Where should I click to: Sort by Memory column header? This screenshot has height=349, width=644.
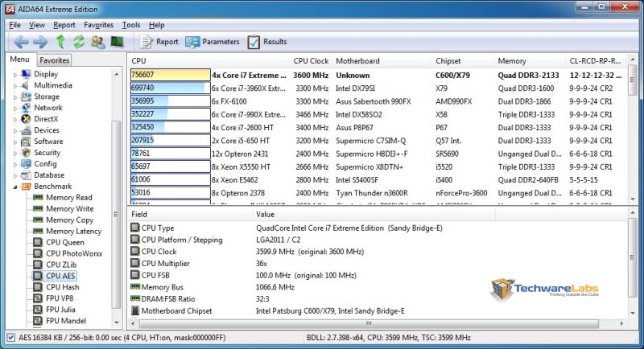click(x=530, y=60)
